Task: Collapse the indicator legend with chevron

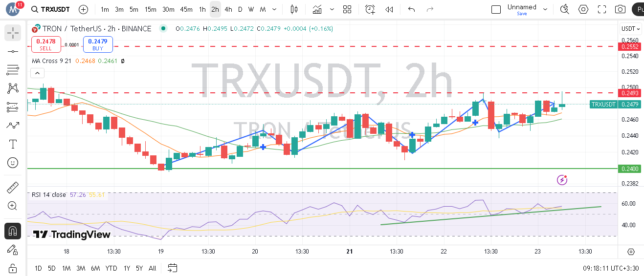Action: (38, 73)
